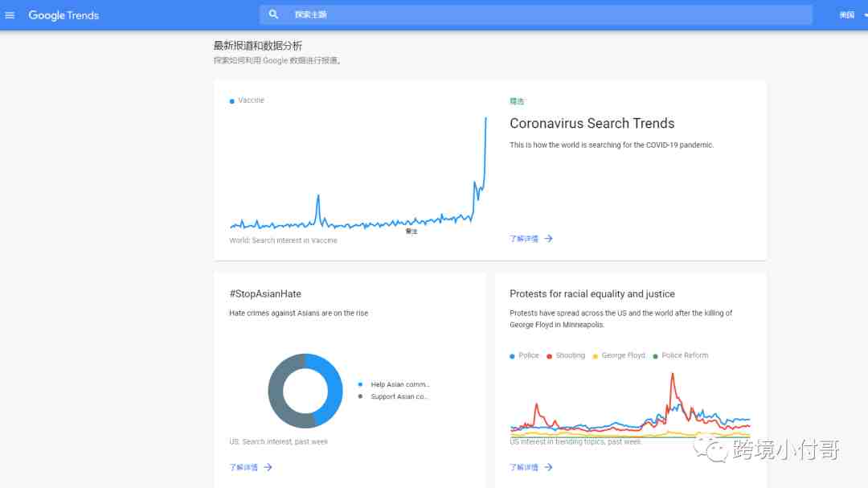
Task: Click the search magnifier icon
Action: click(274, 14)
